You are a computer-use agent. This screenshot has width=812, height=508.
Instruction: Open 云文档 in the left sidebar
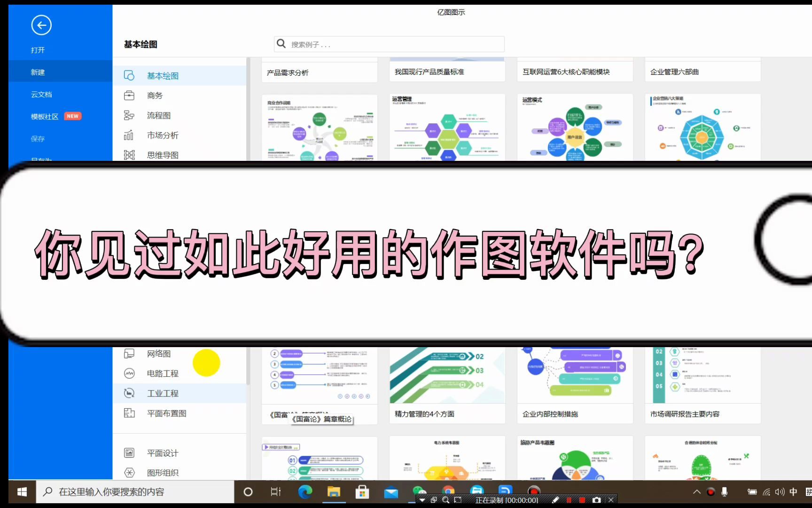pyautogui.click(x=41, y=95)
